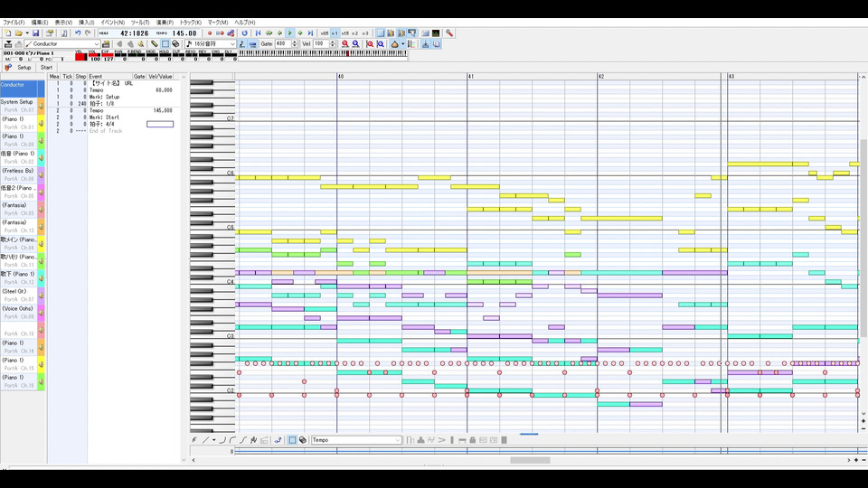The width and height of the screenshot is (868, 488).
Task: Click the Vel/Value column header
Action: coord(161,76)
